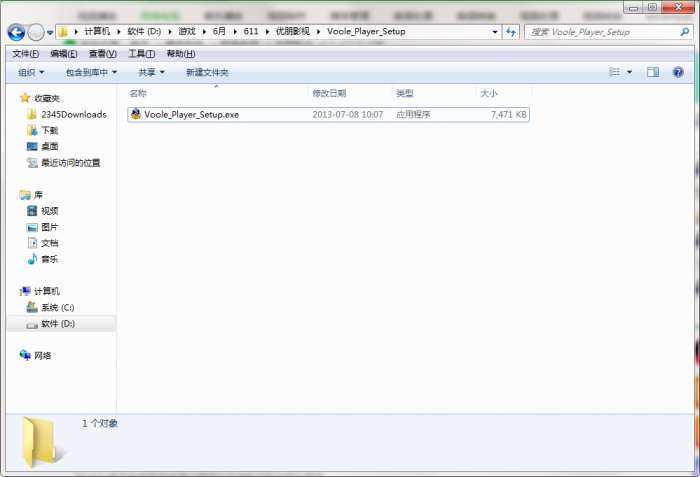Click the Forward navigation arrow button
Viewport: 700px width, 477px height.
[x=36, y=32]
